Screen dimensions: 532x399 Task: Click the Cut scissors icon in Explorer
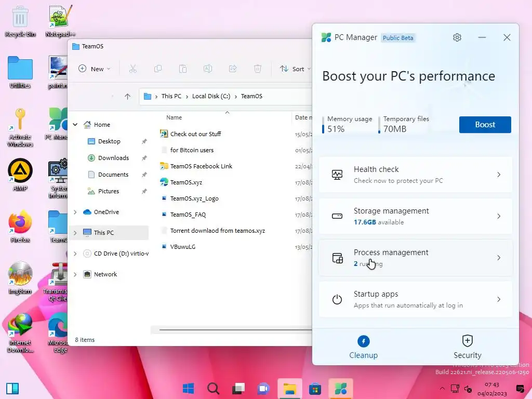click(132, 69)
